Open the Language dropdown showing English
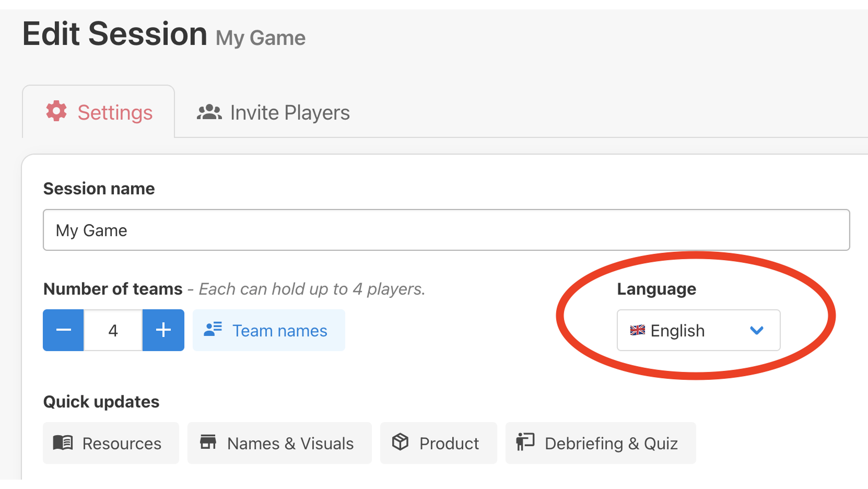The height and width of the screenshot is (489, 868). [x=698, y=330]
